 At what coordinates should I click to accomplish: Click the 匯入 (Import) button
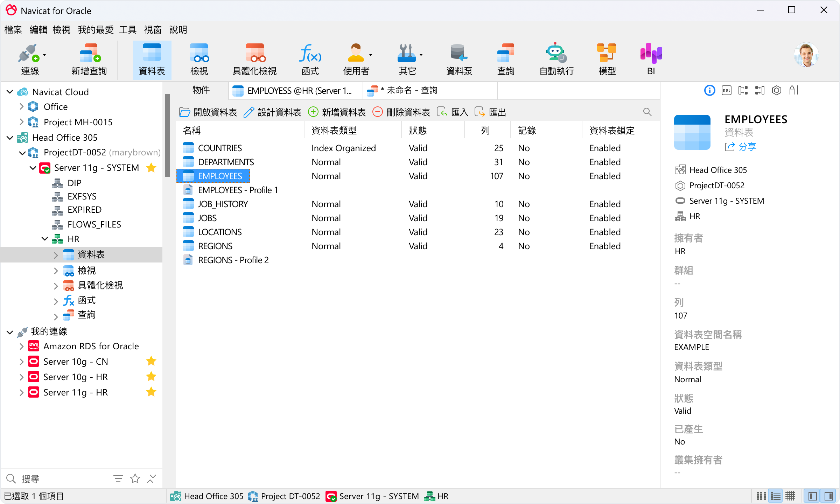pos(453,112)
